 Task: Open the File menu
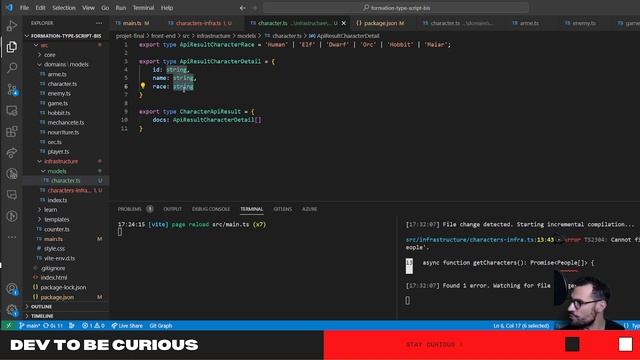(24, 8)
